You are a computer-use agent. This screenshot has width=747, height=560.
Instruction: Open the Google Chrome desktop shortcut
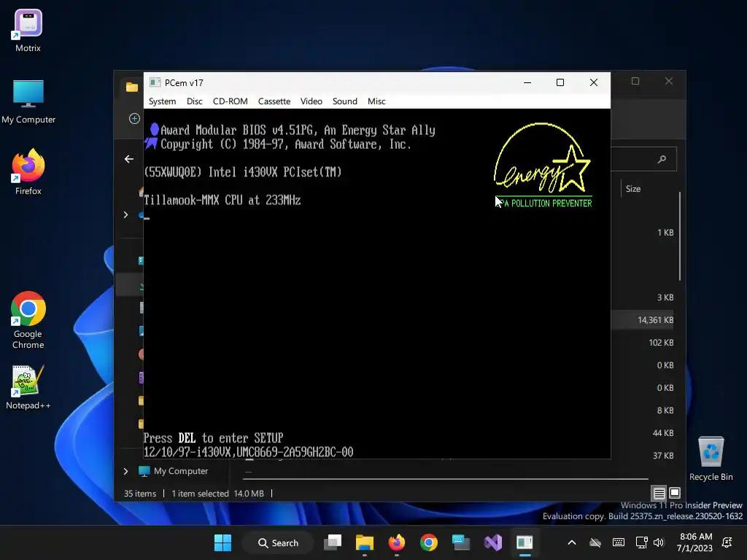point(28,320)
